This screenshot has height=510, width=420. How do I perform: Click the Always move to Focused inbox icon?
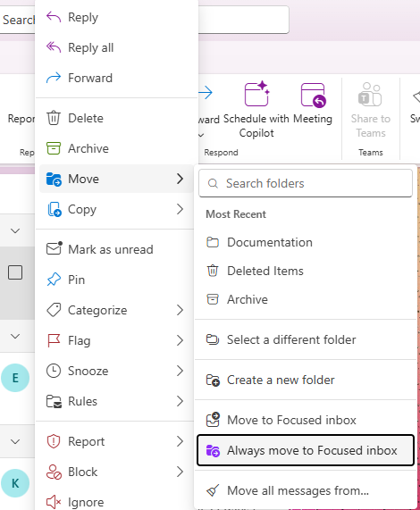(213, 451)
